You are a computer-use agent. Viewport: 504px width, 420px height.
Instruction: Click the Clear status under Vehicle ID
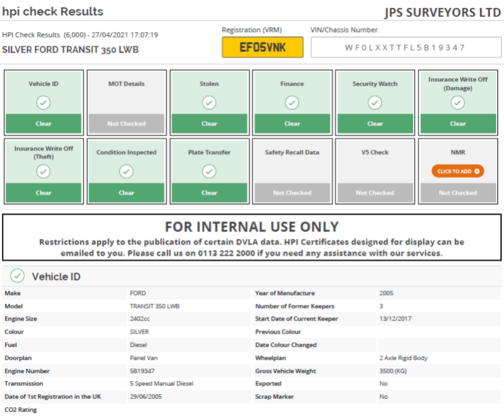tap(44, 124)
